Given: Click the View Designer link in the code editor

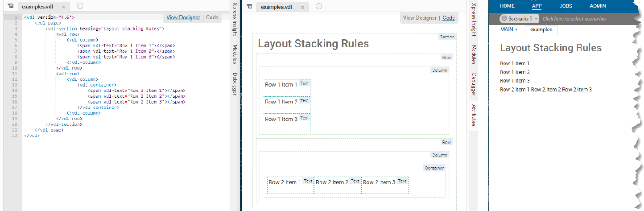Looking at the screenshot, I should tap(183, 17).
